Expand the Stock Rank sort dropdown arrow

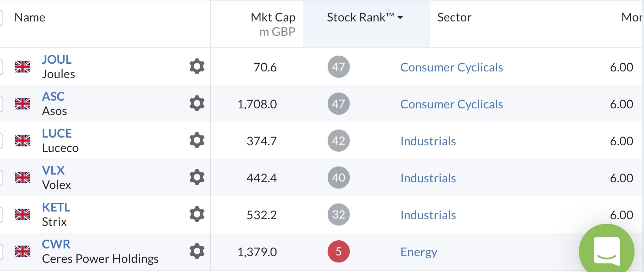pyautogui.click(x=400, y=17)
